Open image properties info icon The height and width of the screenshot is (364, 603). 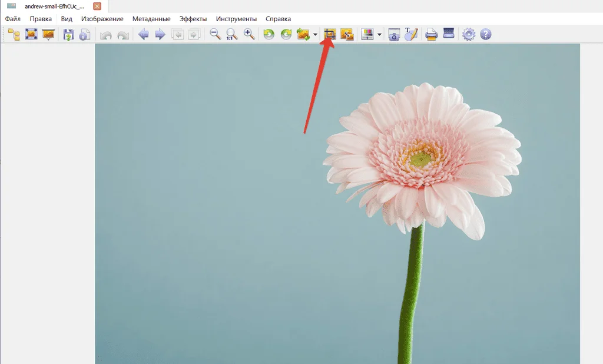(84, 35)
